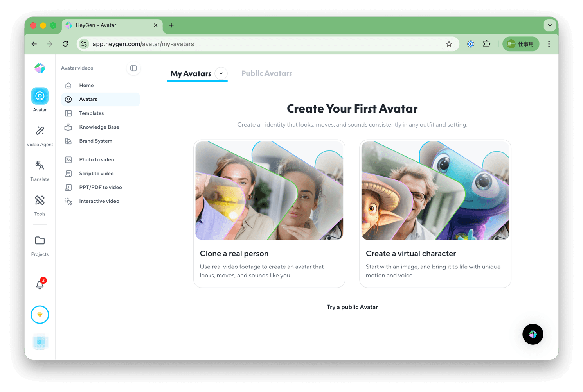Expand the My Avatars dropdown chevron
This screenshot has width=583, height=392.
point(221,73)
